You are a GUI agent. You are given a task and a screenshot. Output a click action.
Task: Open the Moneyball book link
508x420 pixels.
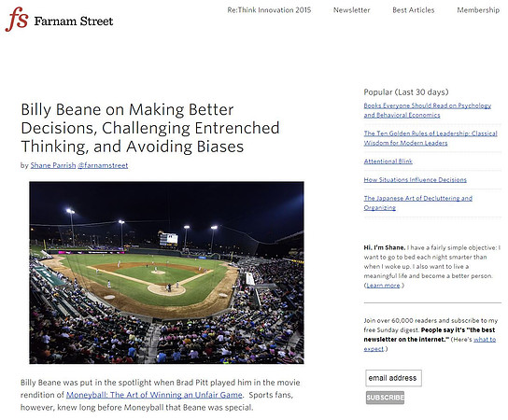pos(154,395)
